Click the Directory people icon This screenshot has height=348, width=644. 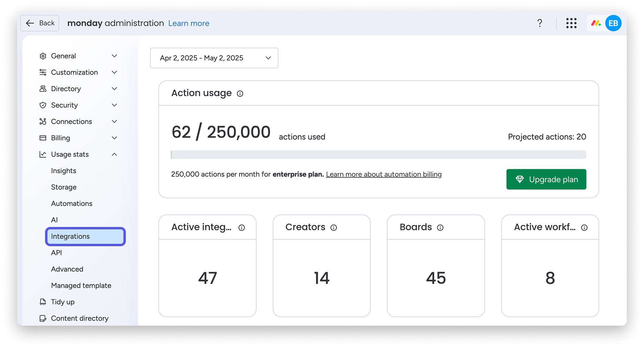pyautogui.click(x=43, y=89)
